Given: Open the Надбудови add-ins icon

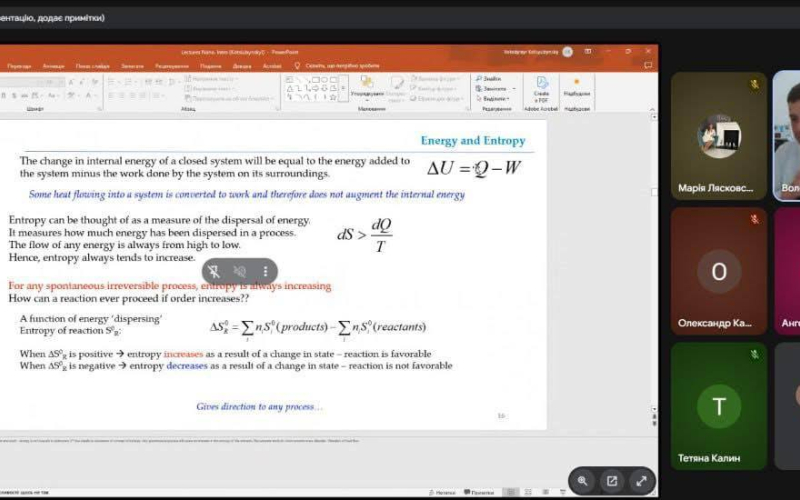Looking at the screenshot, I should point(577,87).
